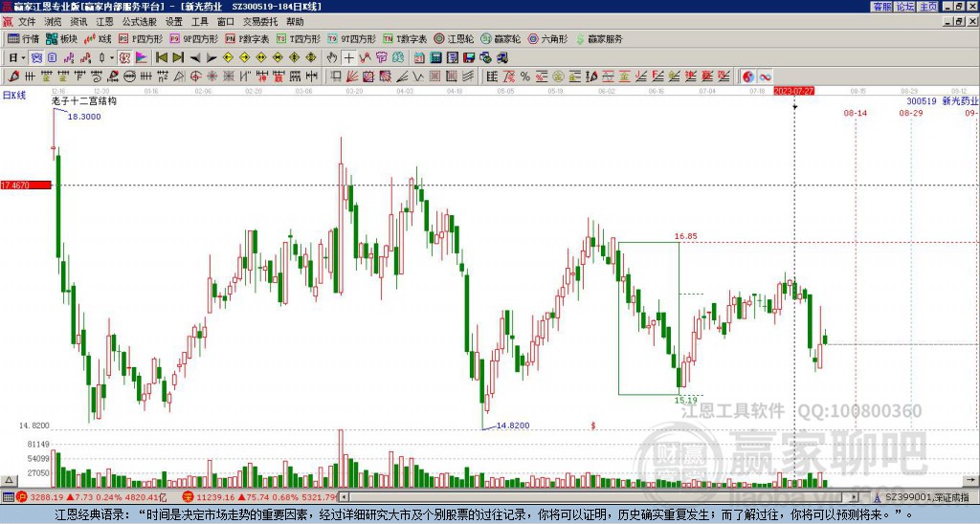Image resolution: width=980 pixels, height=524 pixels.
Task: Click the 老子十二宫结构 indicator label
Action: point(84,100)
